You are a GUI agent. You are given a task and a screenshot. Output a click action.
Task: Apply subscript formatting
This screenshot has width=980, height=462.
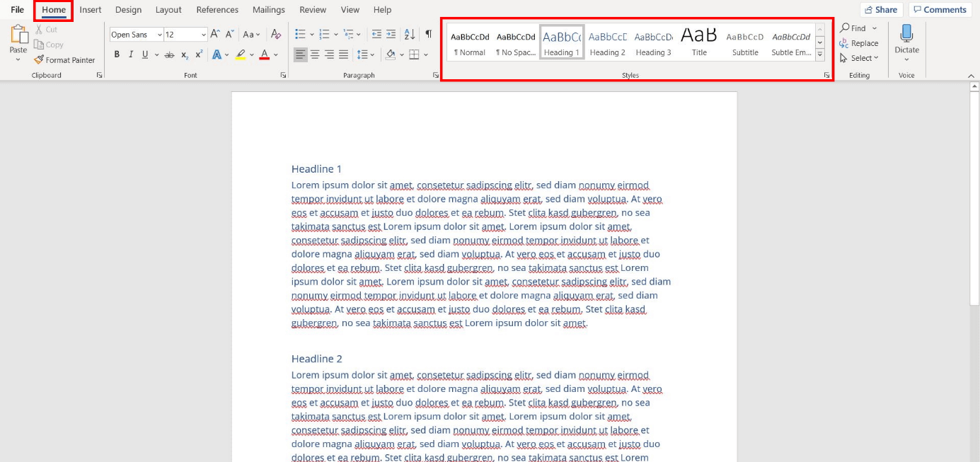tap(185, 54)
